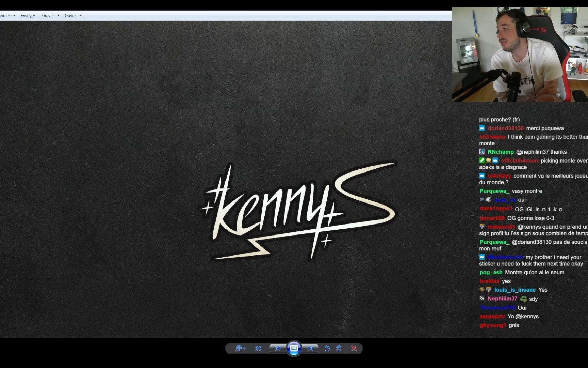Go to the previous image
588x368 pixels.
tap(278, 348)
